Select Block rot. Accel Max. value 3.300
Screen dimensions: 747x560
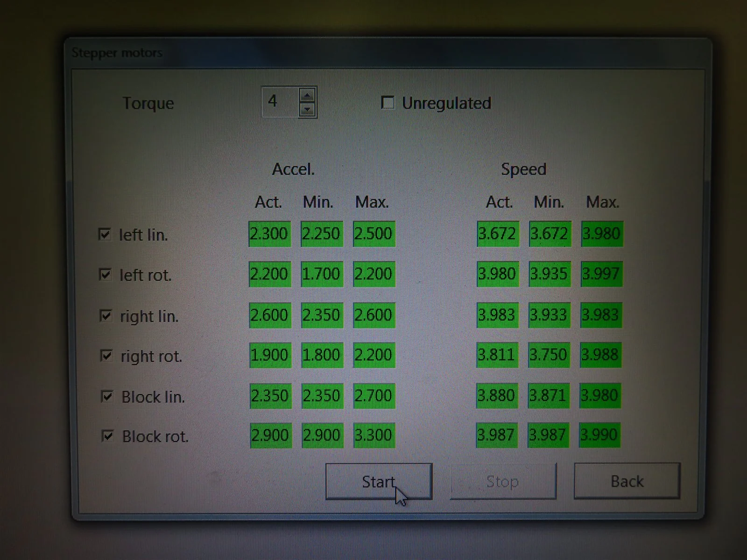(x=374, y=435)
